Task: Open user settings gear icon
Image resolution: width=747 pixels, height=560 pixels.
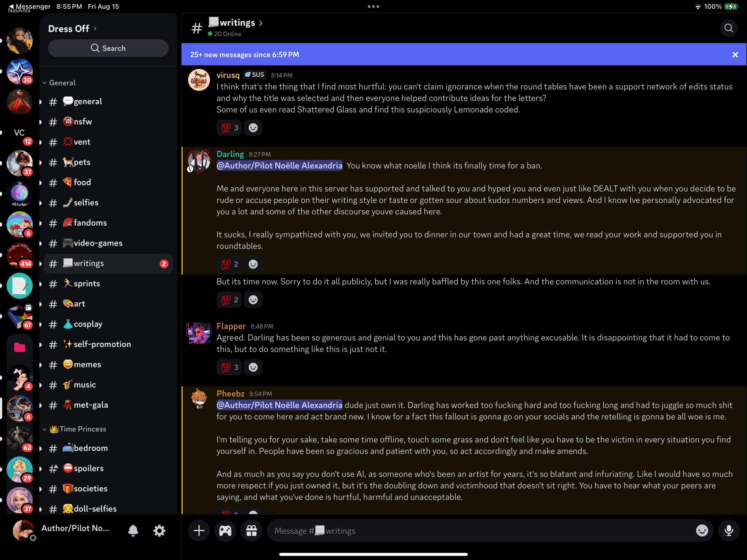Action: click(x=159, y=531)
